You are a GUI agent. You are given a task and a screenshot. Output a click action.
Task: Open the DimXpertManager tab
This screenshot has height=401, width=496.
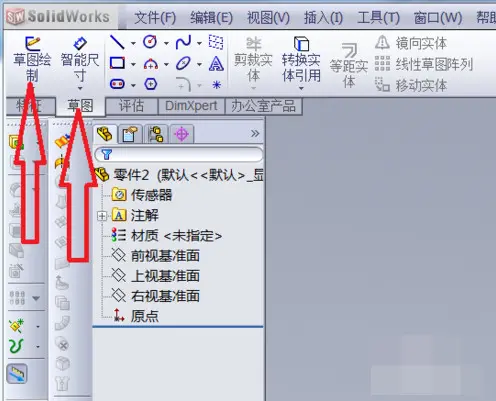[x=181, y=134]
